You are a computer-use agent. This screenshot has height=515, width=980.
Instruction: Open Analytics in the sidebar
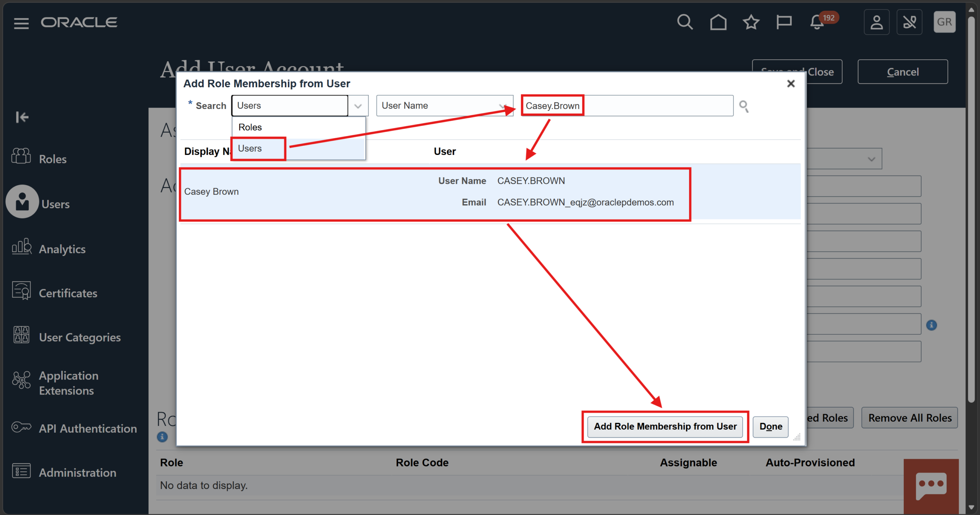tap(62, 249)
